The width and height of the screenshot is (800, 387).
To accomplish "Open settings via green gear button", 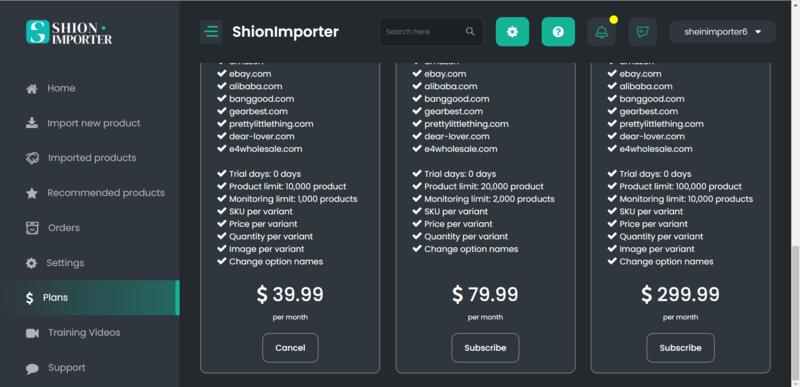I will click(512, 32).
